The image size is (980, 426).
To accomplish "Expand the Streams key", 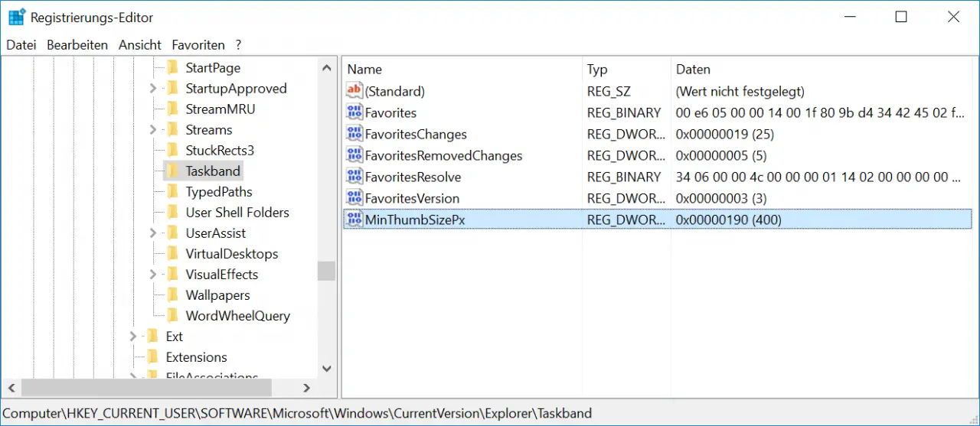I will coord(153,130).
